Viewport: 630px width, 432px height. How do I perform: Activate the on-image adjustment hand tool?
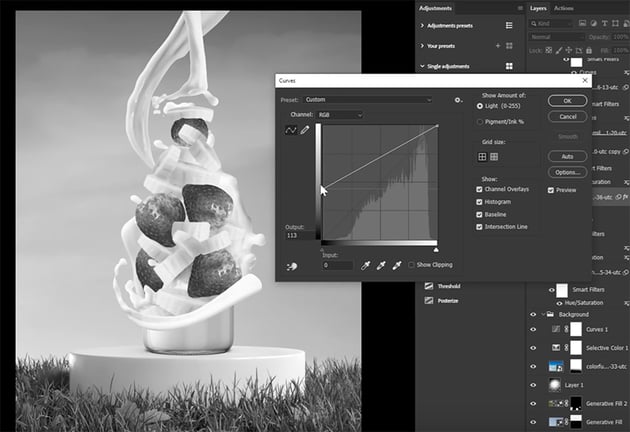tap(292, 266)
